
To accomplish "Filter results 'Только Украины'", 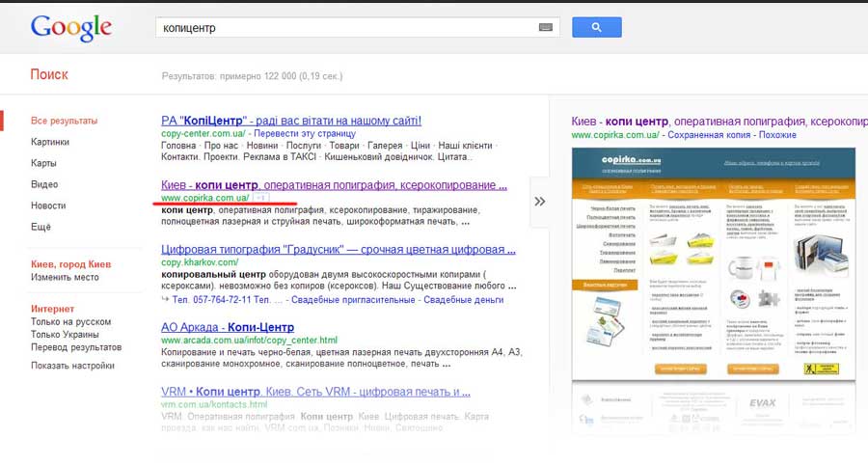I will point(65,335).
